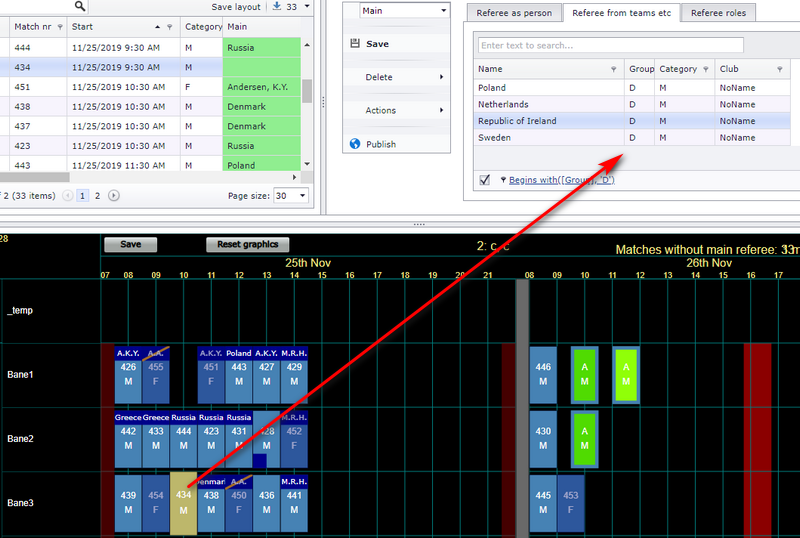
Task: Click the Andersen, K.Y. main referee cell
Action: 262,87
